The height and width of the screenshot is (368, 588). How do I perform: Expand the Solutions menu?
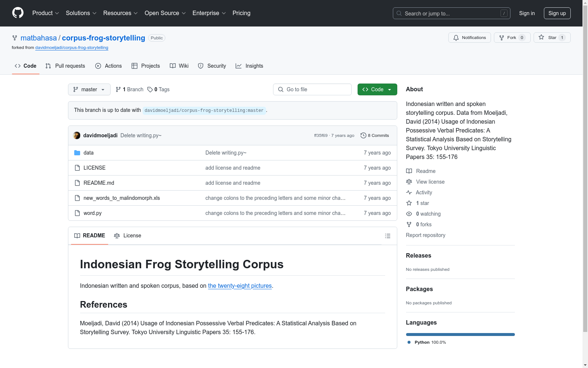pos(81,13)
